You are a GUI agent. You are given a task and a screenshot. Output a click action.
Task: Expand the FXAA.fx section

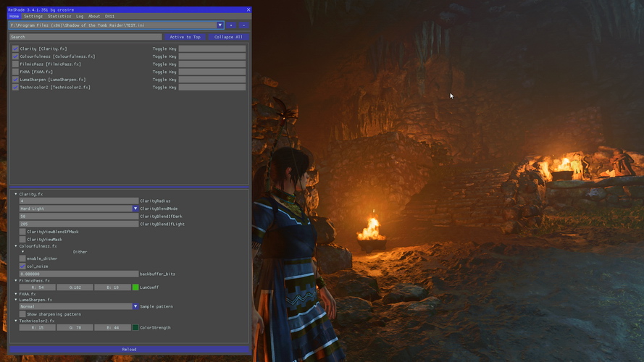tap(16, 294)
